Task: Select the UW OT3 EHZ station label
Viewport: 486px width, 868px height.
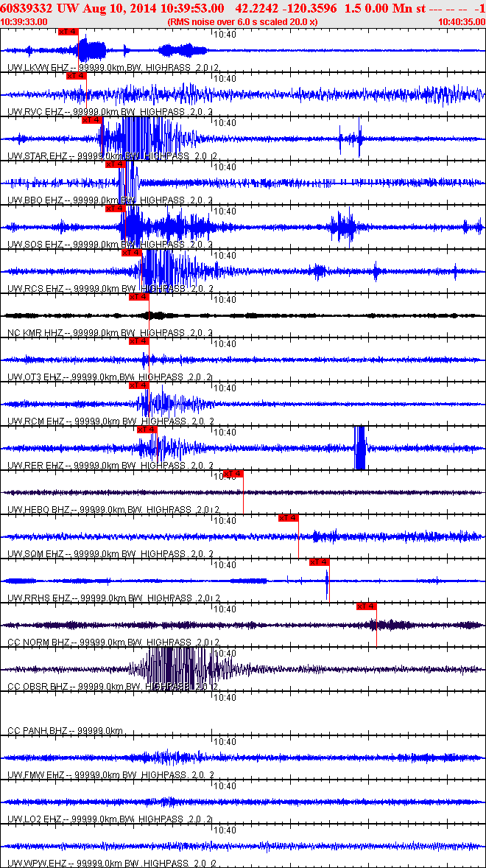Action: (x=35, y=377)
